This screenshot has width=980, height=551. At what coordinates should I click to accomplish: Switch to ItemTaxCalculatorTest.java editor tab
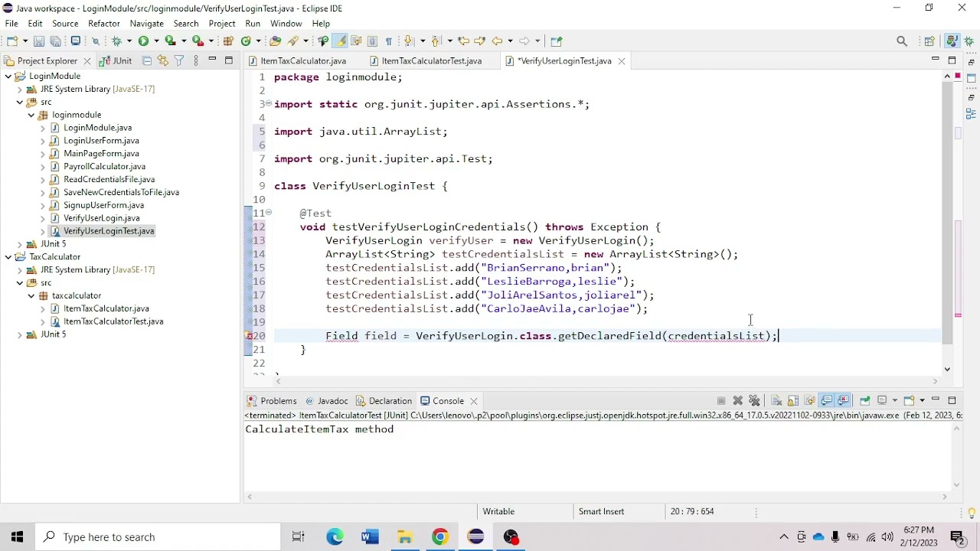432,60
